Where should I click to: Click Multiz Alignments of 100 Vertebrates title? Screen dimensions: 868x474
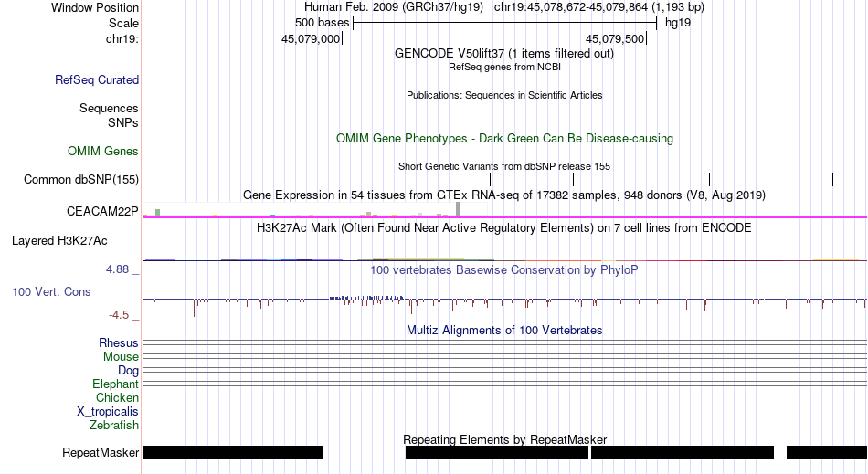[x=504, y=331]
